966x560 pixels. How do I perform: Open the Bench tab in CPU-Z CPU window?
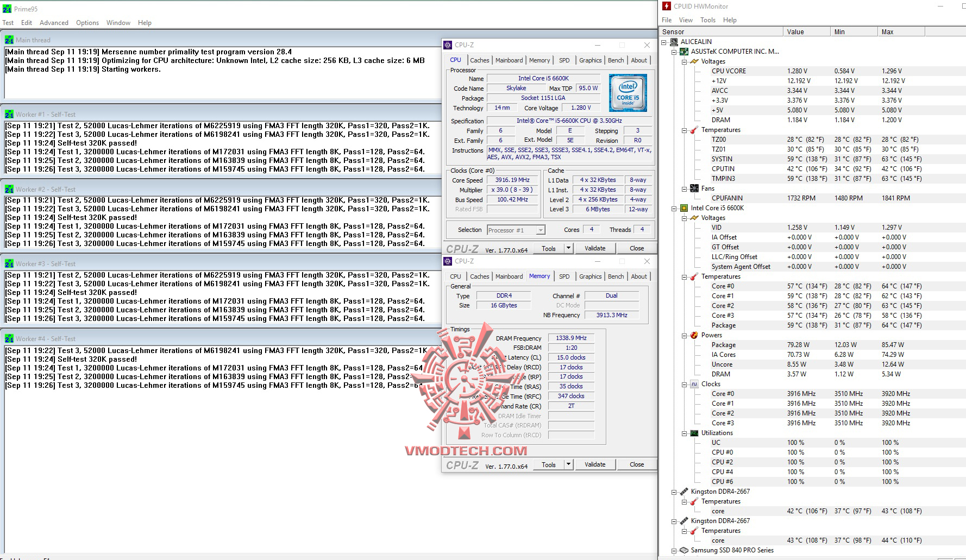point(616,60)
